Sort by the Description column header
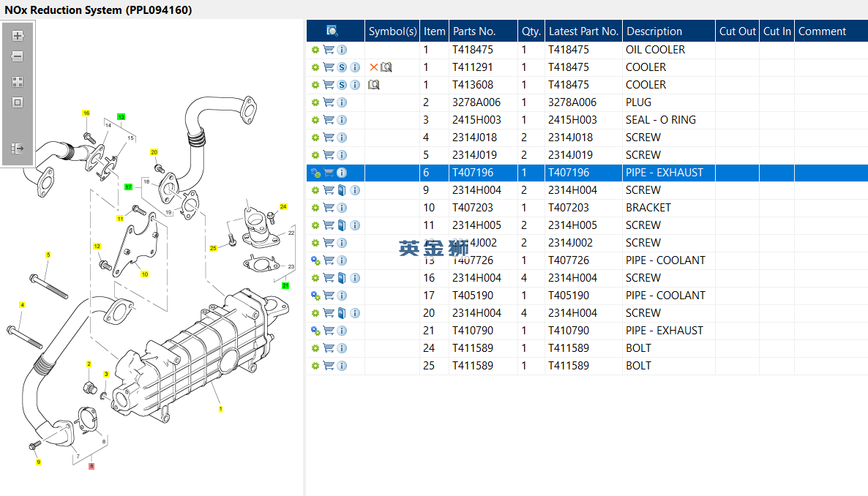 (x=669, y=31)
